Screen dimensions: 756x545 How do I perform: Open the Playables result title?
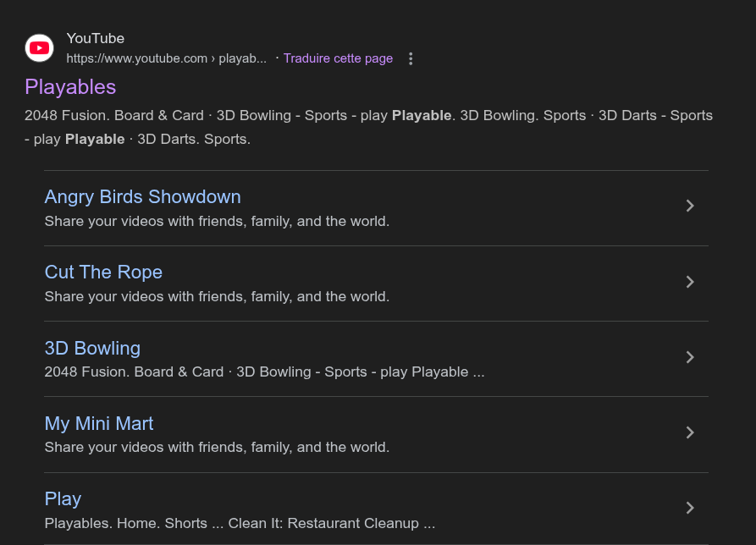coord(70,87)
